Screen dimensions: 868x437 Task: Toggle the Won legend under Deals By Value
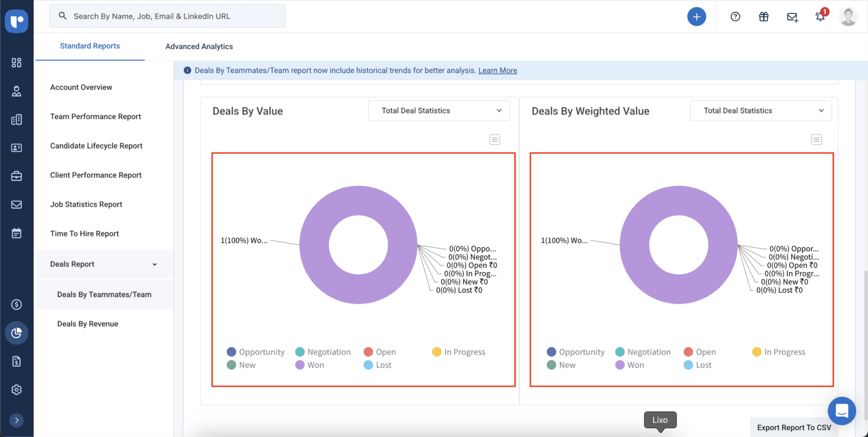pos(315,364)
